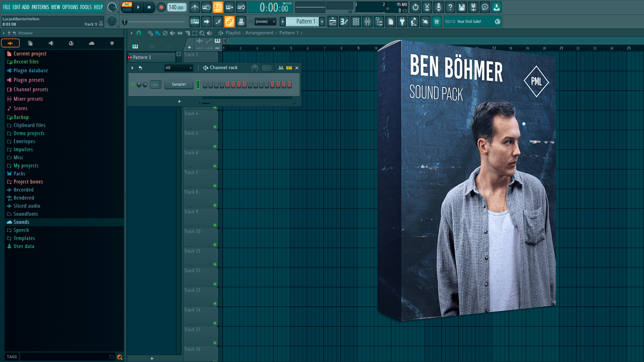
Task: Expand the playlist options menu arrow
Action: [x=132, y=33]
